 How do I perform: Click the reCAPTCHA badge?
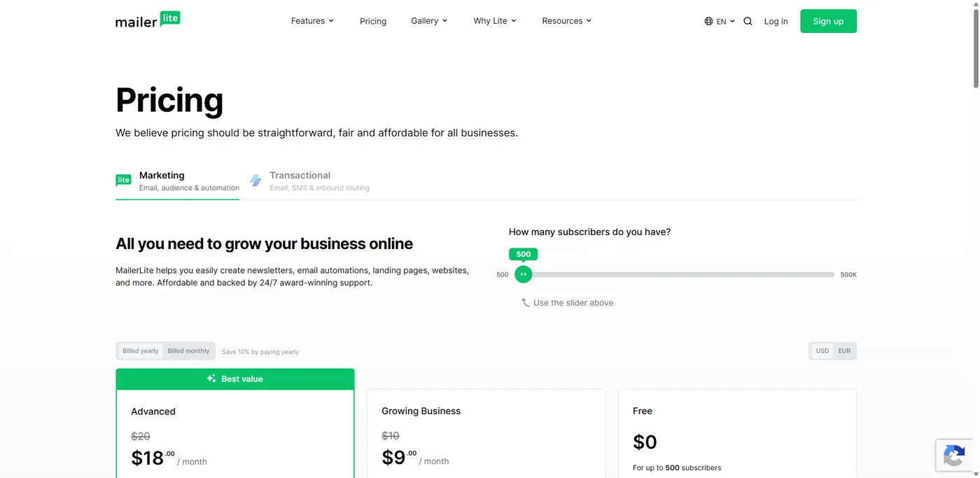[954, 456]
